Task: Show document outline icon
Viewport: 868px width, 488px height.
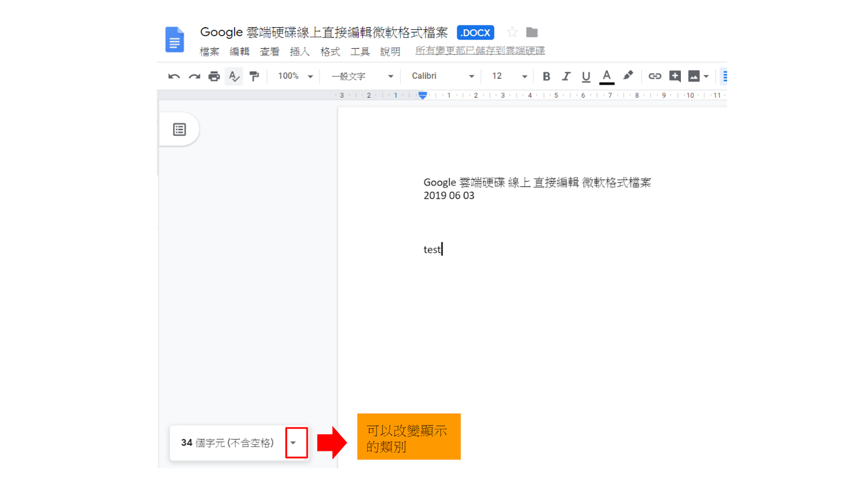Action: coord(179,130)
